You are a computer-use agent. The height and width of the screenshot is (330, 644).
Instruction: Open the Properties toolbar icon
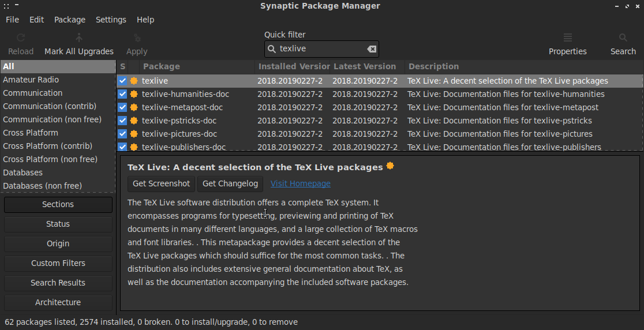[x=568, y=37]
